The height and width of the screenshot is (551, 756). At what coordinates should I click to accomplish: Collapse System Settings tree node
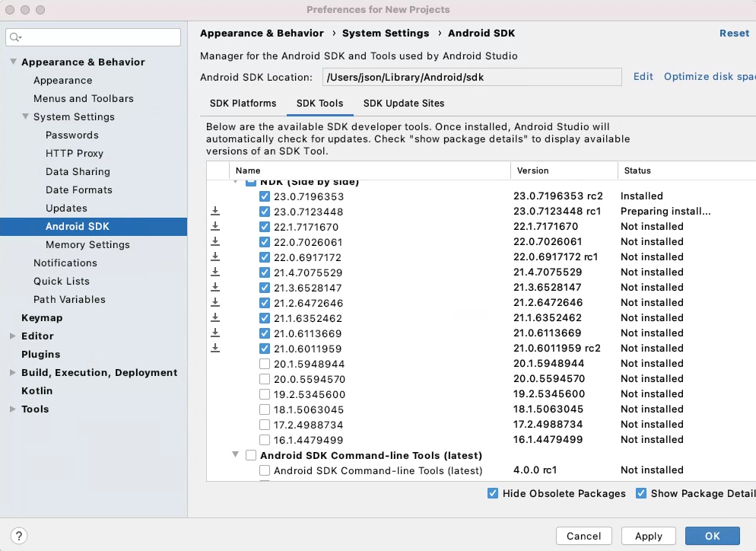(26, 116)
